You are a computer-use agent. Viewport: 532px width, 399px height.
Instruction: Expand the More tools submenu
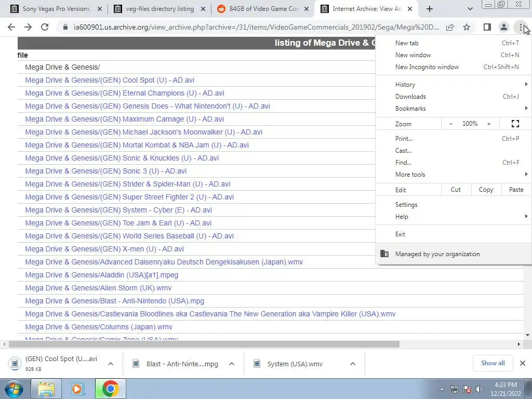[x=453, y=175]
